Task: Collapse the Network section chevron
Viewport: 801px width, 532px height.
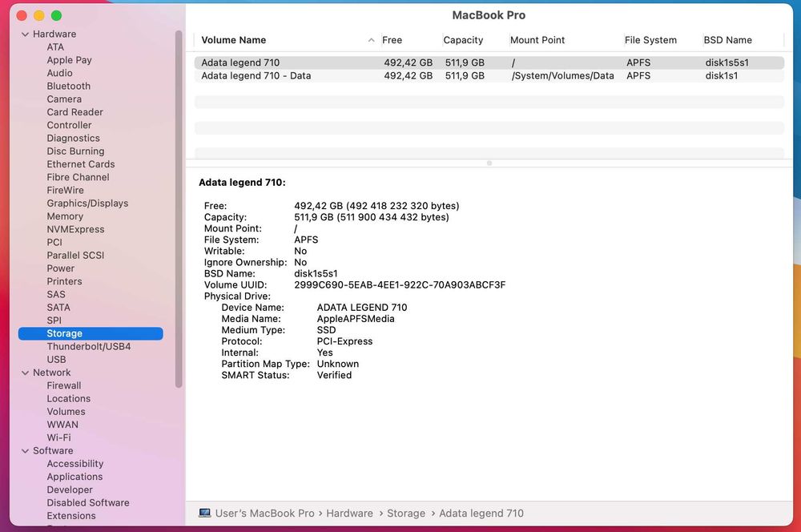Action: [25, 373]
